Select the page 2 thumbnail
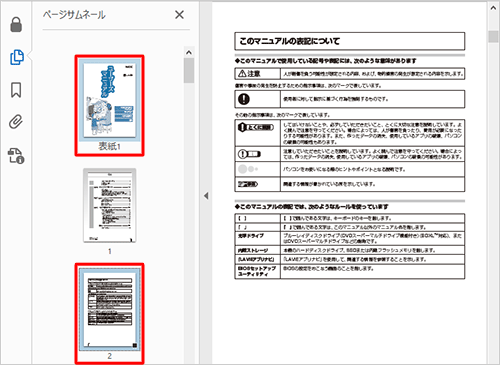Screen dimensions: 500x365 (x=109, y=310)
